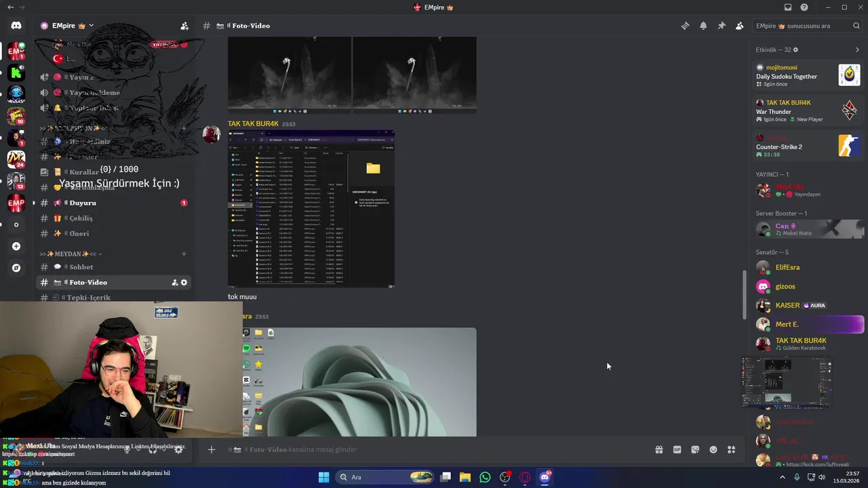Viewport: 868px width, 488px height.
Task: Open Opera GX browser from taskbar
Action: 525,477
